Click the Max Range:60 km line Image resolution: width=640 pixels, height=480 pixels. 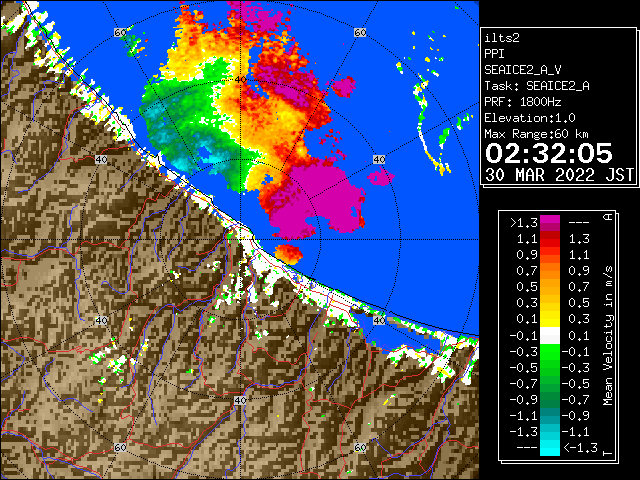[x=537, y=134]
